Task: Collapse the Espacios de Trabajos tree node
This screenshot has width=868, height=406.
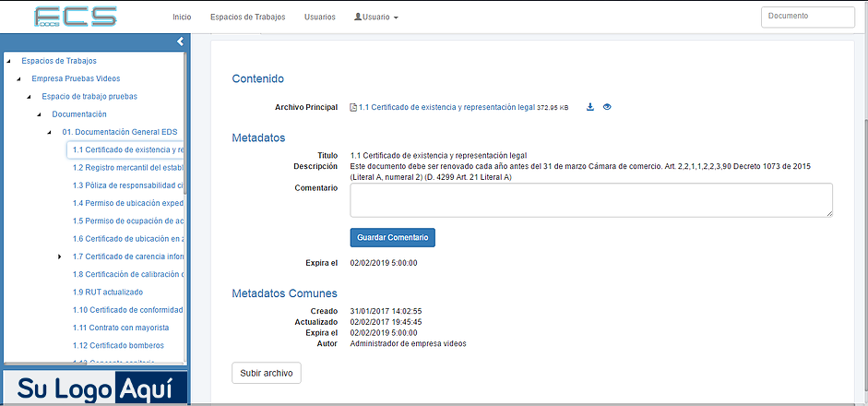Action: [8, 62]
